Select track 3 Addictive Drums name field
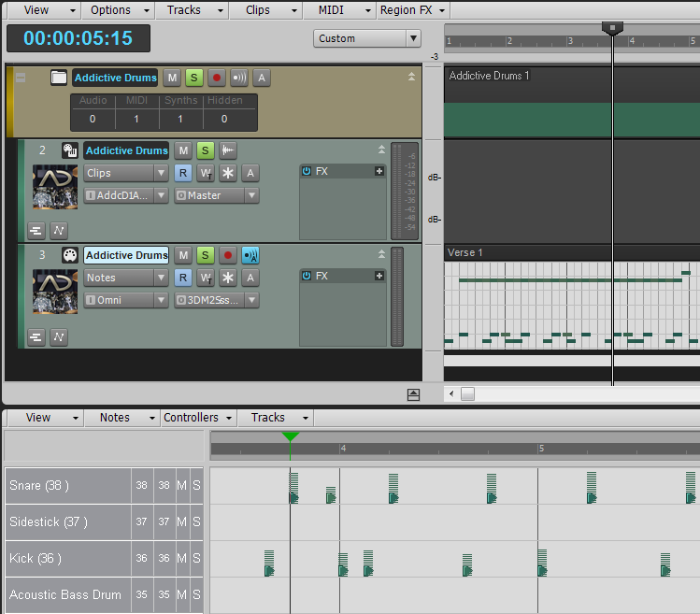Image resolution: width=700 pixels, height=614 pixels. (x=126, y=255)
